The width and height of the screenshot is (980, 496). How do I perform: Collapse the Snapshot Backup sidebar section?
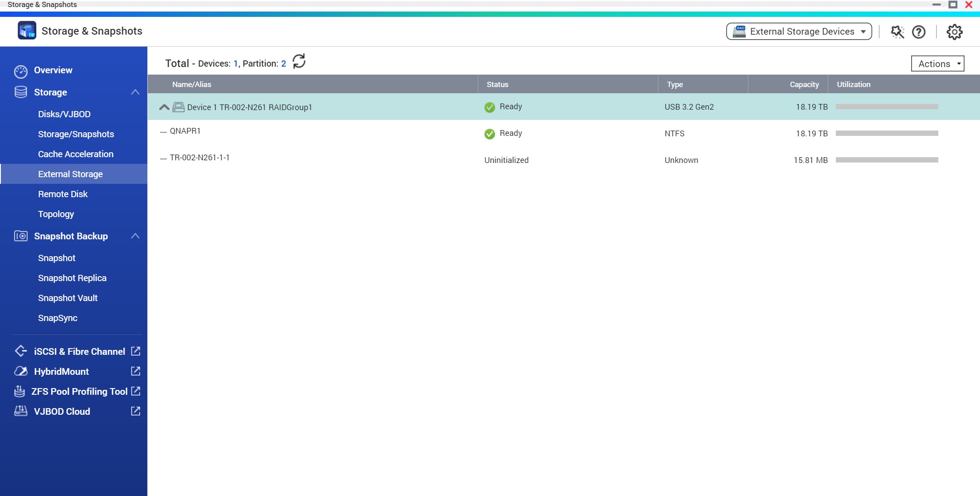coord(135,236)
